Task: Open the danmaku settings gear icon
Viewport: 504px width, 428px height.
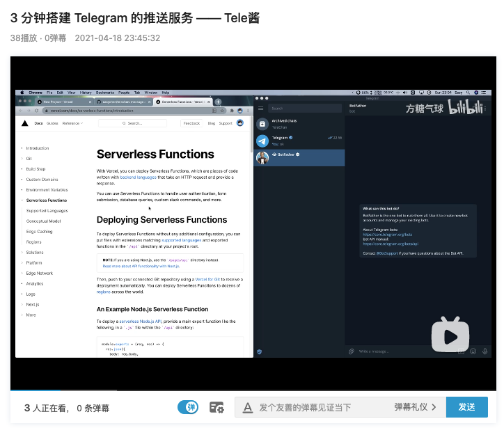Action: tap(216, 407)
